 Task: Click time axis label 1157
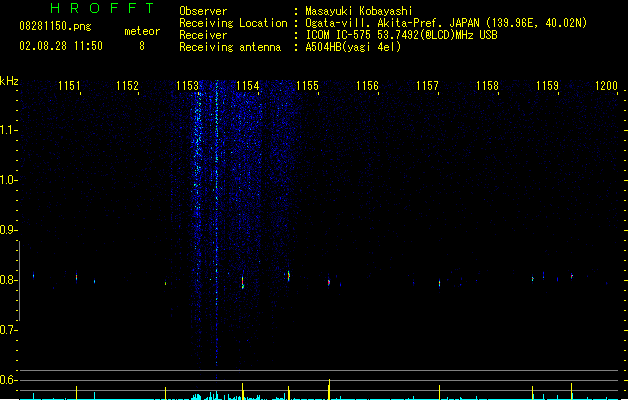[427, 86]
